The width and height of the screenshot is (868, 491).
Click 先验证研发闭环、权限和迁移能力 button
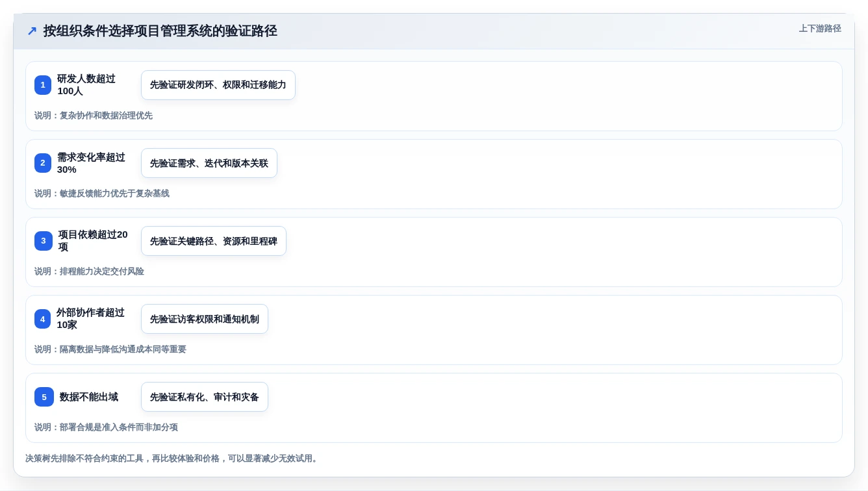[x=218, y=85]
